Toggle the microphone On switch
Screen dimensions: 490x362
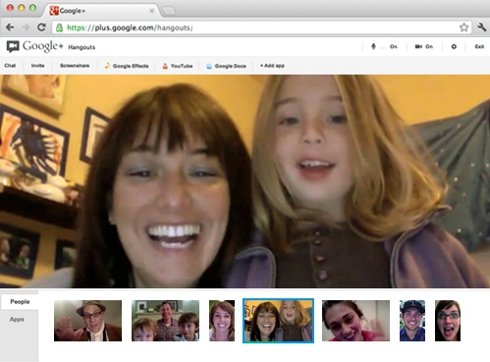pos(384,47)
